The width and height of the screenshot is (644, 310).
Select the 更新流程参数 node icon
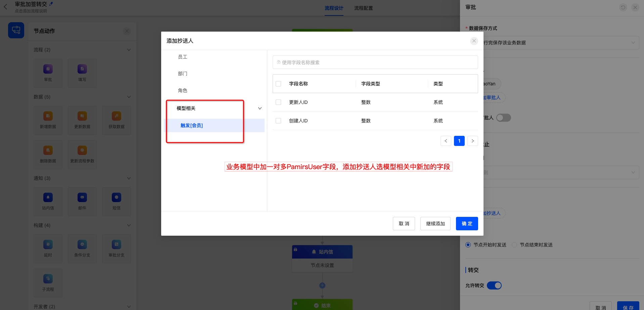tap(82, 150)
